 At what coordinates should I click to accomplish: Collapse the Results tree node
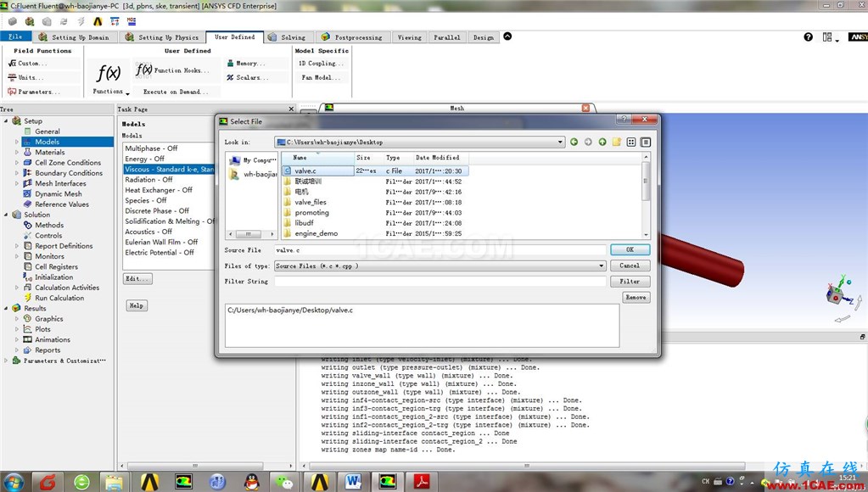click(x=6, y=308)
